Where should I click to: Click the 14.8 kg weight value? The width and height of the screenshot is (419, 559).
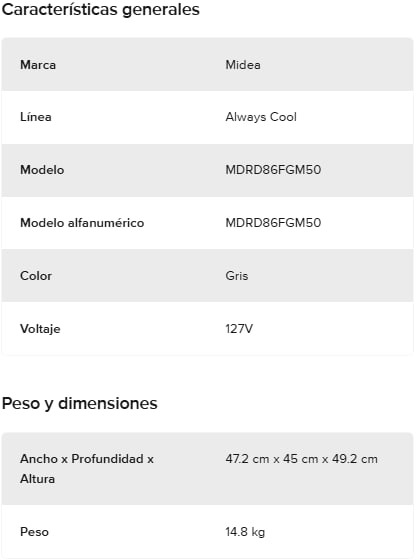pos(245,532)
